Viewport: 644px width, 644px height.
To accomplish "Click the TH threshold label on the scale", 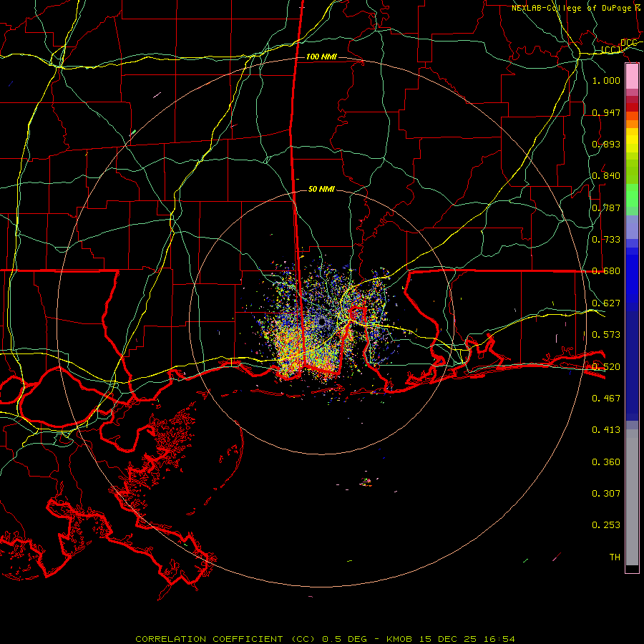I will [615, 557].
